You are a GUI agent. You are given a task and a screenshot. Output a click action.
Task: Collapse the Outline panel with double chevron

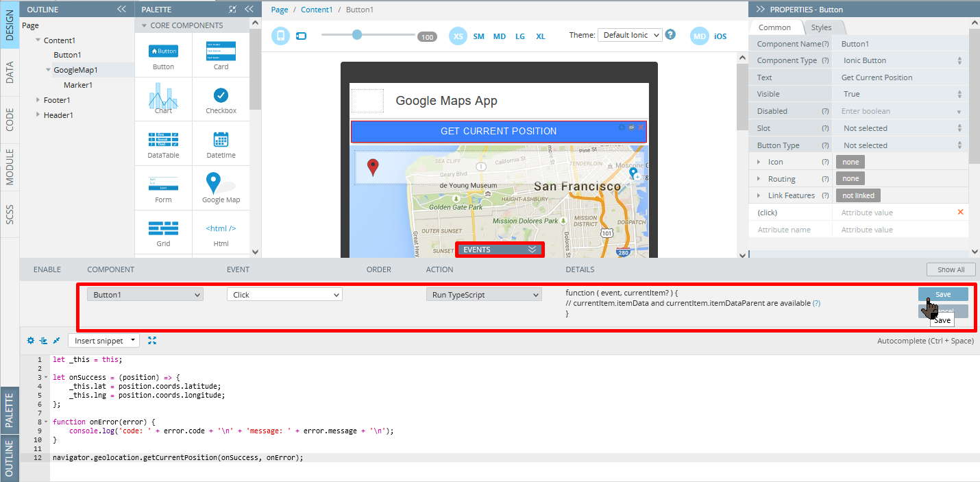click(x=121, y=10)
